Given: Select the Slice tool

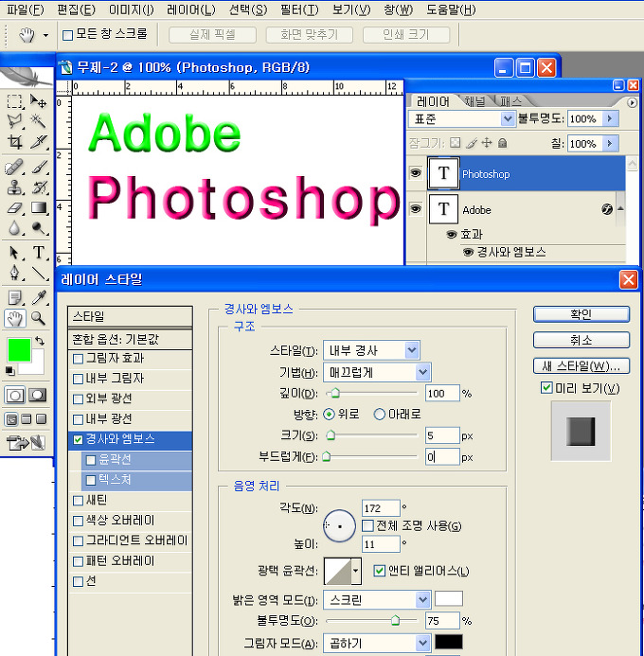Looking at the screenshot, I should point(38,142).
